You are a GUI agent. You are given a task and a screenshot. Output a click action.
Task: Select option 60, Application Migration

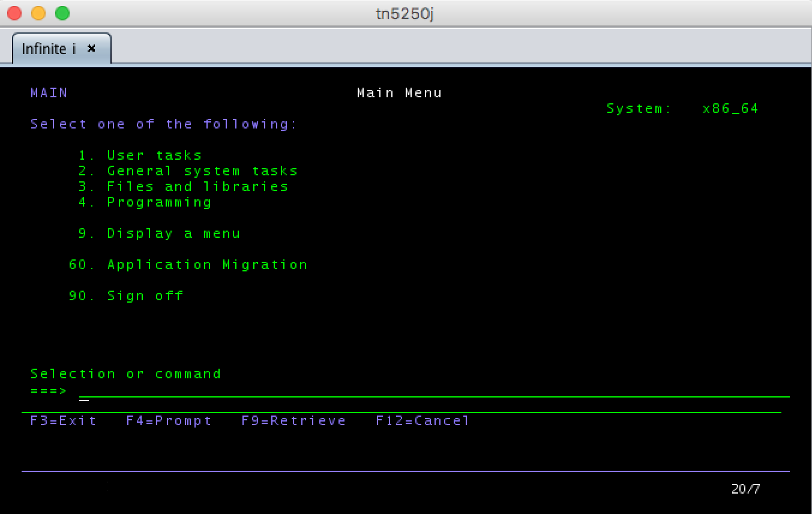(206, 265)
